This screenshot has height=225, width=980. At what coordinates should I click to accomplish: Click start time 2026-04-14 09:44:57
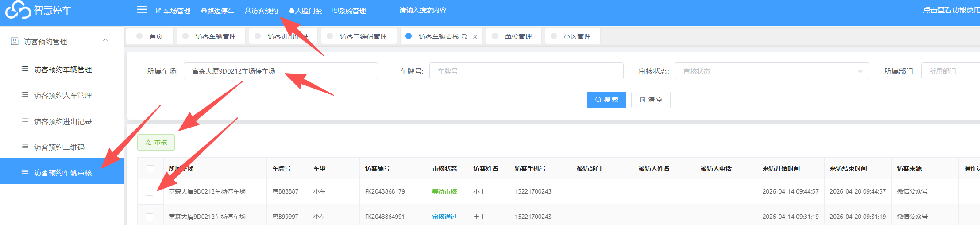point(791,191)
